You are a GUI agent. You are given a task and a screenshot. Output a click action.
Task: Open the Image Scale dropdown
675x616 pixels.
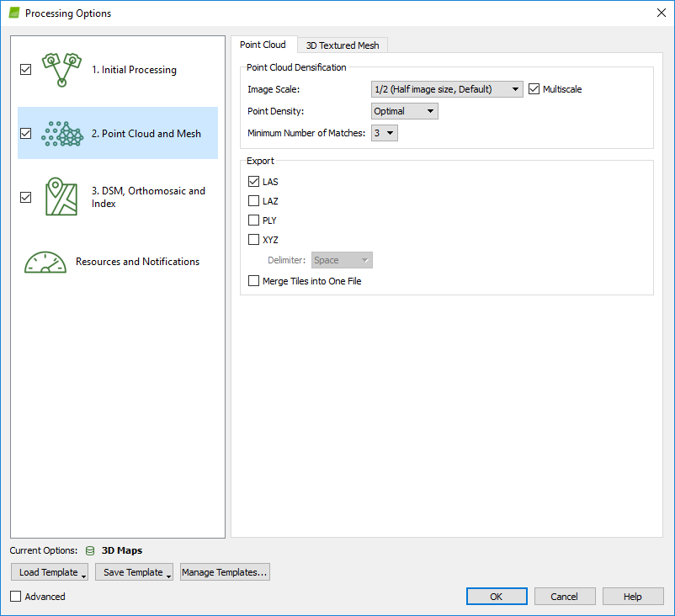(x=447, y=89)
